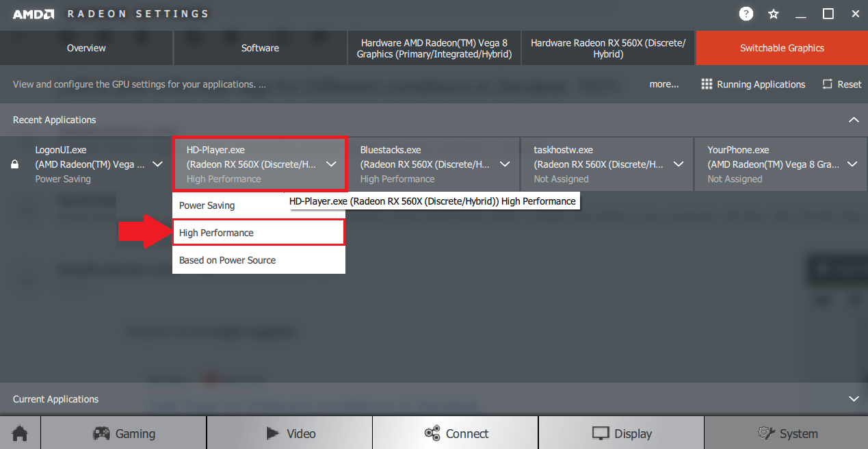The width and height of the screenshot is (868, 449).
Task: Collapse the Recent Applications section
Action: coord(853,120)
